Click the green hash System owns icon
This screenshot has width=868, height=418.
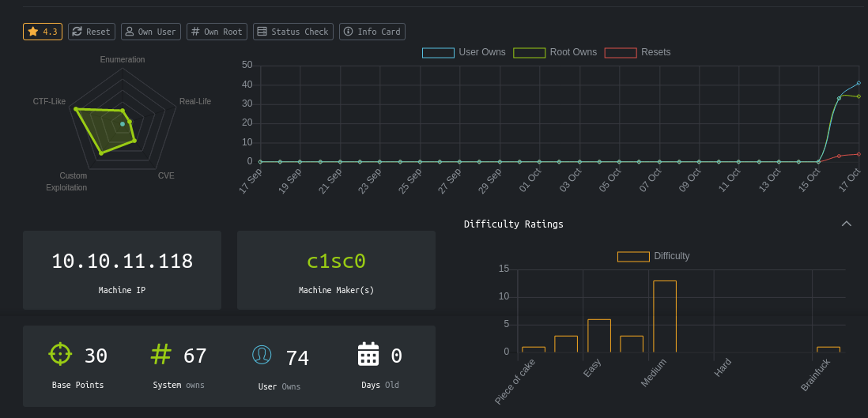(x=160, y=354)
